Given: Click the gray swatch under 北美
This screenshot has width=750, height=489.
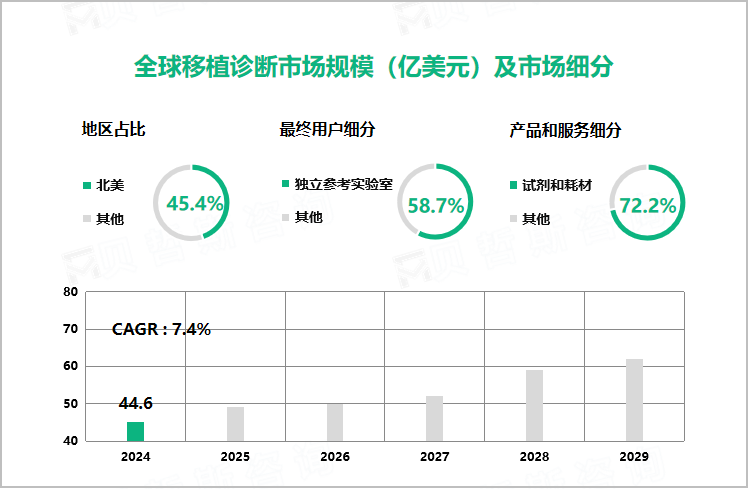Looking at the screenshot, I should pos(87,219).
